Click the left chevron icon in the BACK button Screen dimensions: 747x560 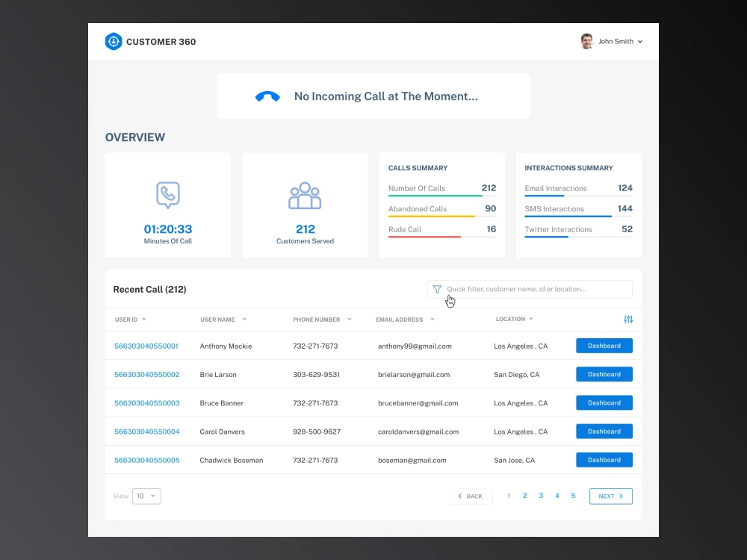460,496
